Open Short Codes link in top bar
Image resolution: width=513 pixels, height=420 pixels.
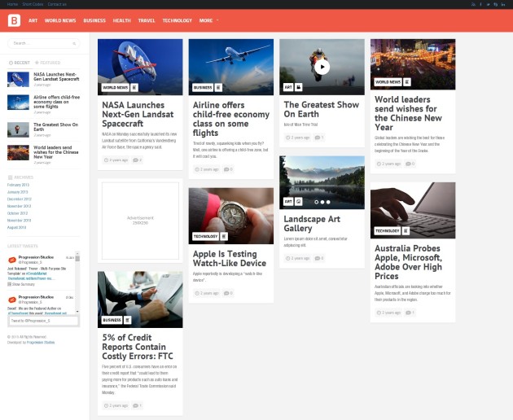pyautogui.click(x=33, y=4)
